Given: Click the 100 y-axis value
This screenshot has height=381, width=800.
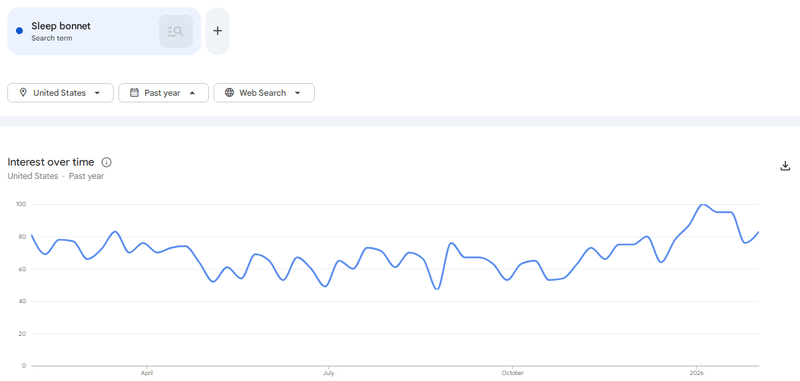Looking at the screenshot, I should 21,205.
